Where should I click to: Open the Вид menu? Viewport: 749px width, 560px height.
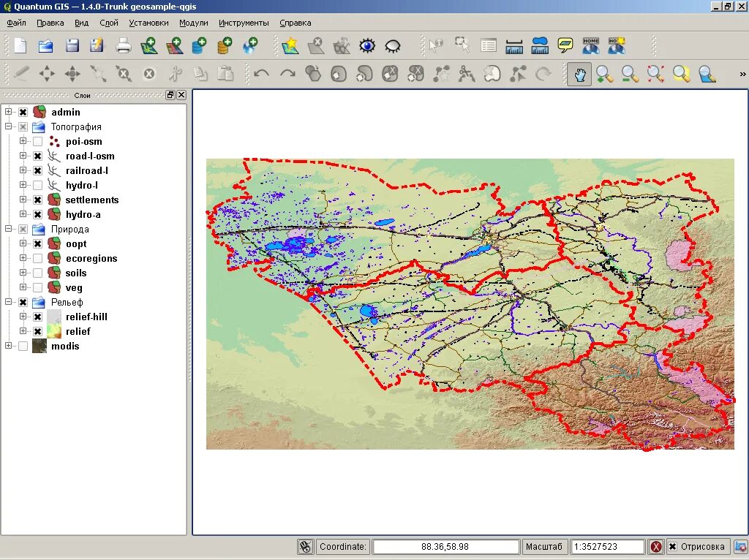82,23
